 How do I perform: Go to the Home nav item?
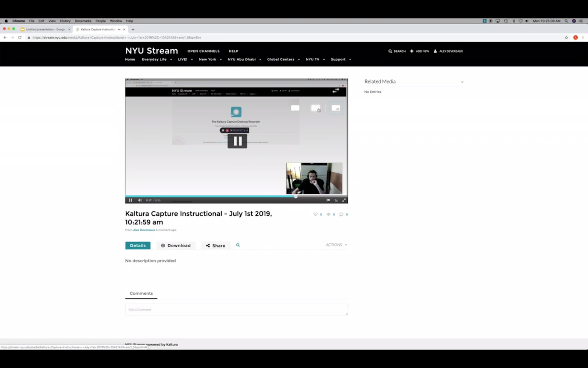(130, 59)
